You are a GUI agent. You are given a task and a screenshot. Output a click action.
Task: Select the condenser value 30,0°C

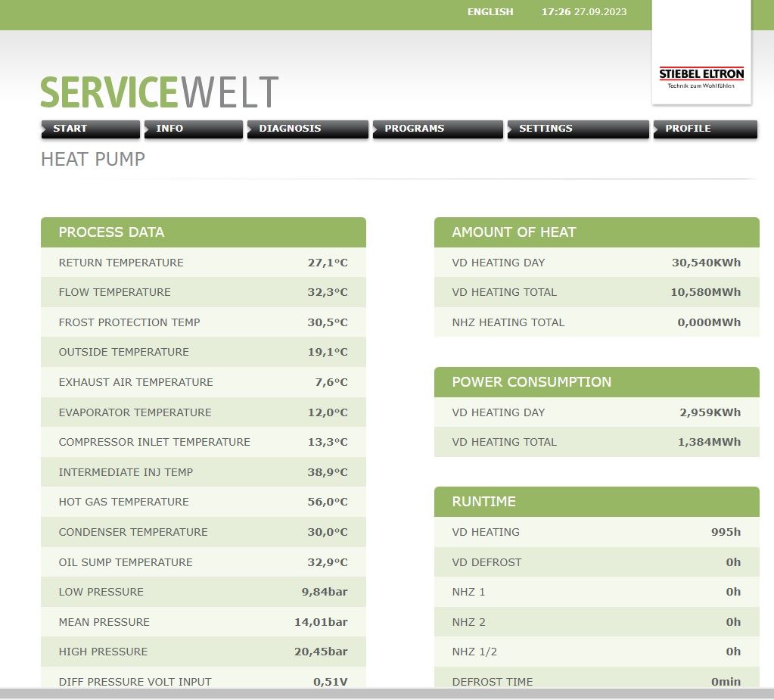(328, 532)
